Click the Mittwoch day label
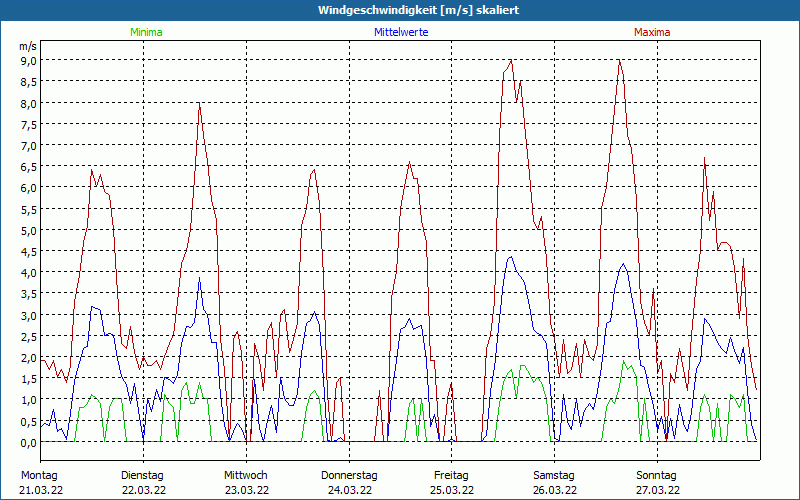The height and width of the screenshot is (500, 800). click(245, 476)
